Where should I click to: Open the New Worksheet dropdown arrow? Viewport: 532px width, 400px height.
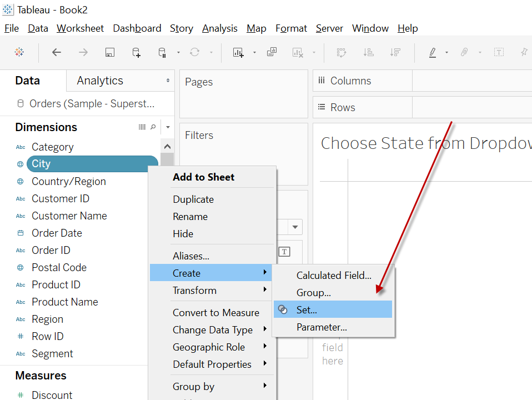[254, 53]
